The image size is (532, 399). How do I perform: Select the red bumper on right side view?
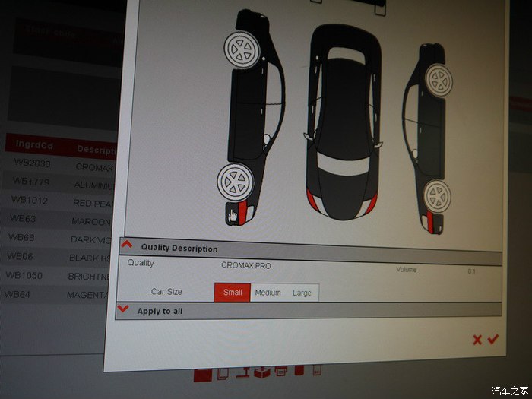tap(429, 221)
